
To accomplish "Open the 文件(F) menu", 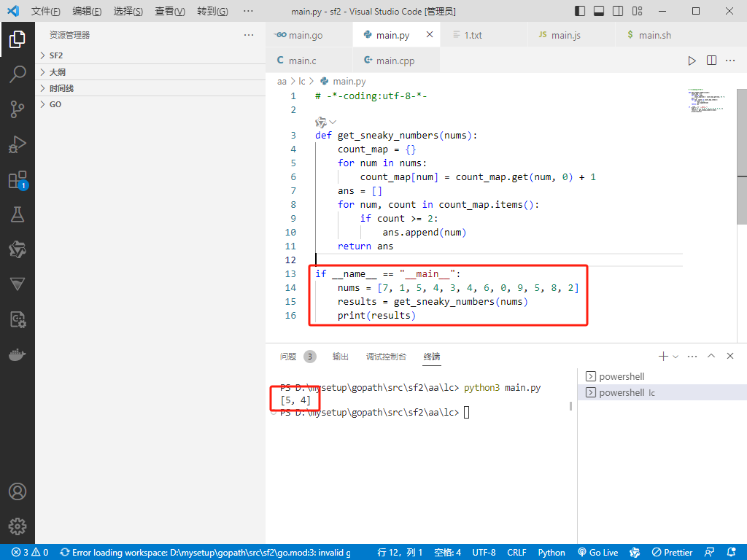I will point(46,11).
